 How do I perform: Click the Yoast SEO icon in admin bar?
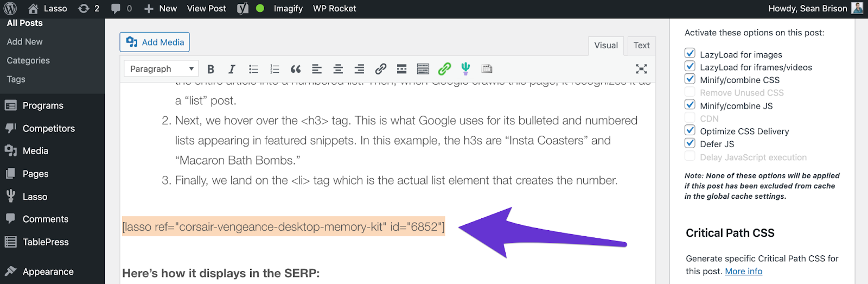coord(242,9)
